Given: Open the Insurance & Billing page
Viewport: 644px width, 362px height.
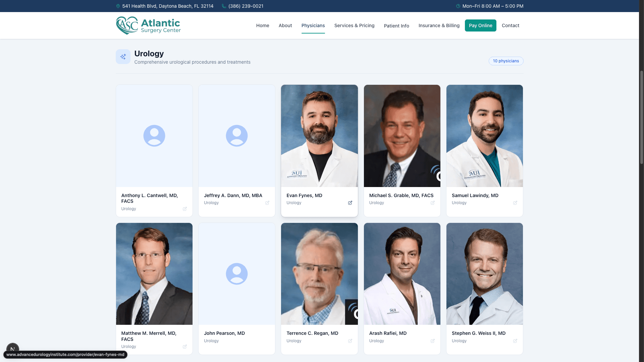Looking at the screenshot, I should click(439, 25).
